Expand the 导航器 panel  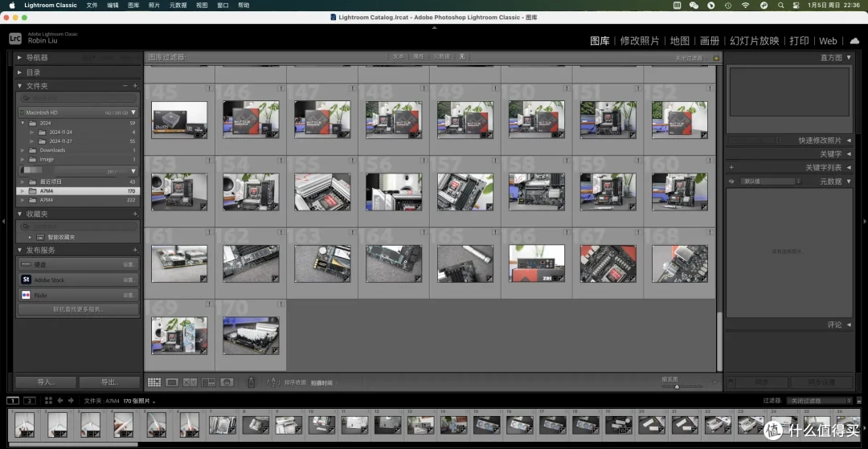pyautogui.click(x=20, y=58)
